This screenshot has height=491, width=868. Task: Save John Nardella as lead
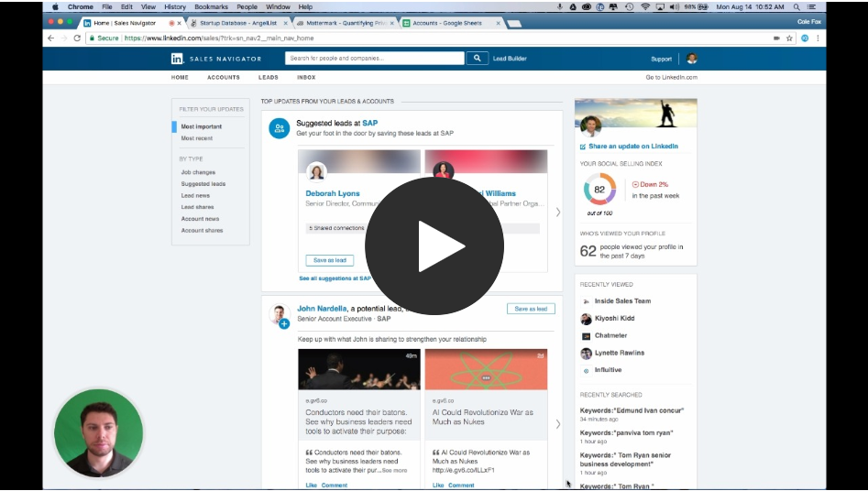[531, 309]
